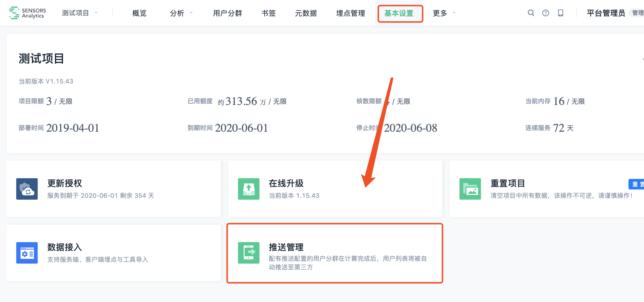Click the 测试项目 page heading
This screenshot has height=302, width=644.
(41, 58)
